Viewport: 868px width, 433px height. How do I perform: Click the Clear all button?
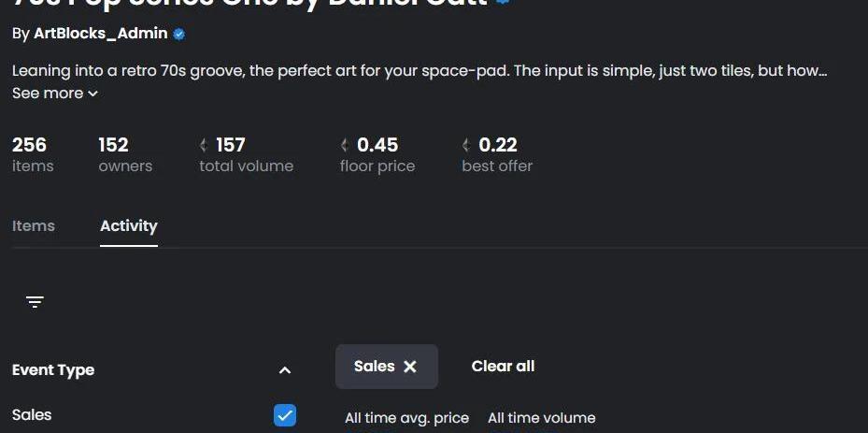[503, 366]
